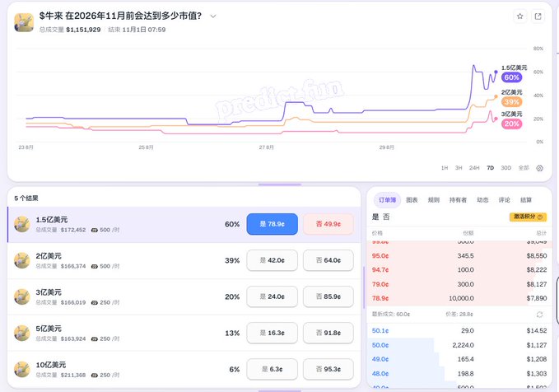The image size is (559, 392).
Task: Buy 否 at 95.3¢ for 10亿美元
Action: pos(328,369)
